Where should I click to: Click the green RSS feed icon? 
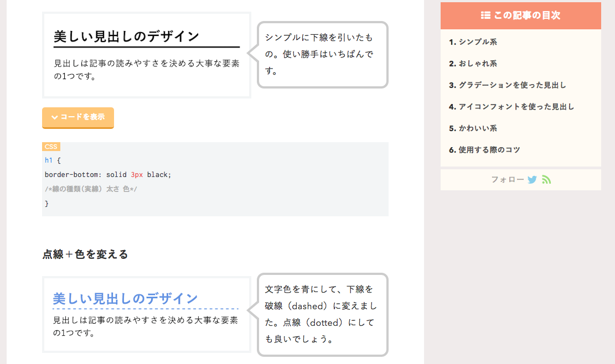click(x=546, y=180)
